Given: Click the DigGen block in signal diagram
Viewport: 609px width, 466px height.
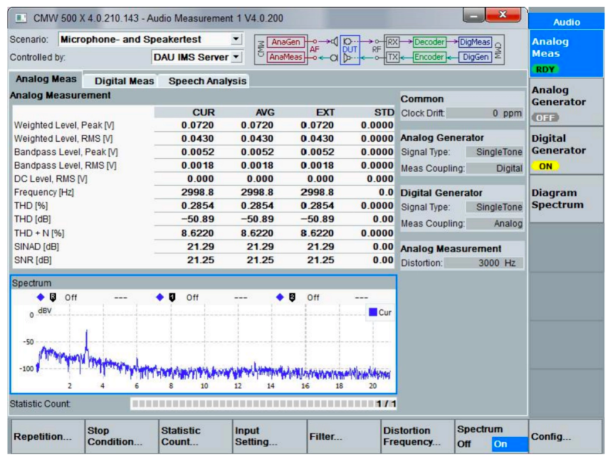Looking at the screenshot, I should point(475,57).
